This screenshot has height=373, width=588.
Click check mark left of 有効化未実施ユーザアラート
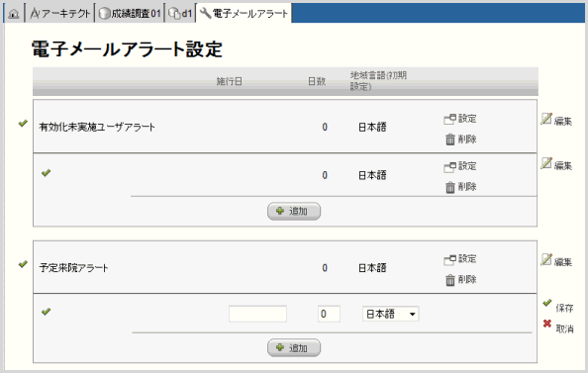click(x=23, y=123)
